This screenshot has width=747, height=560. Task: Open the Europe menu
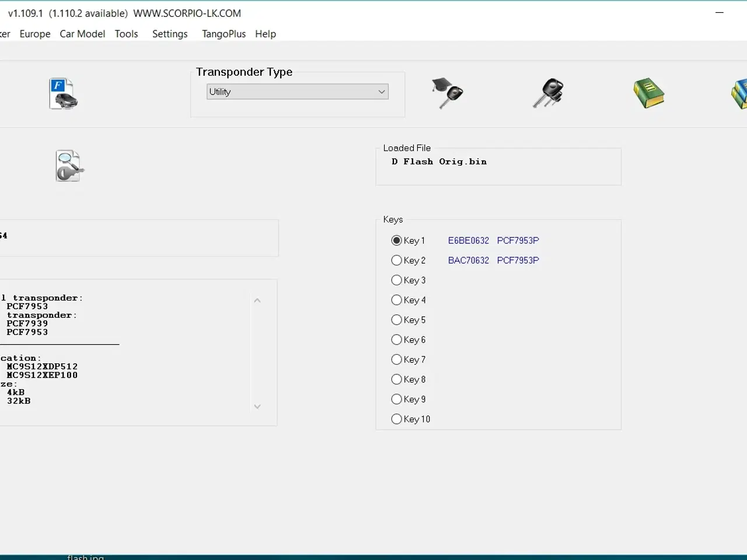(x=35, y=34)
